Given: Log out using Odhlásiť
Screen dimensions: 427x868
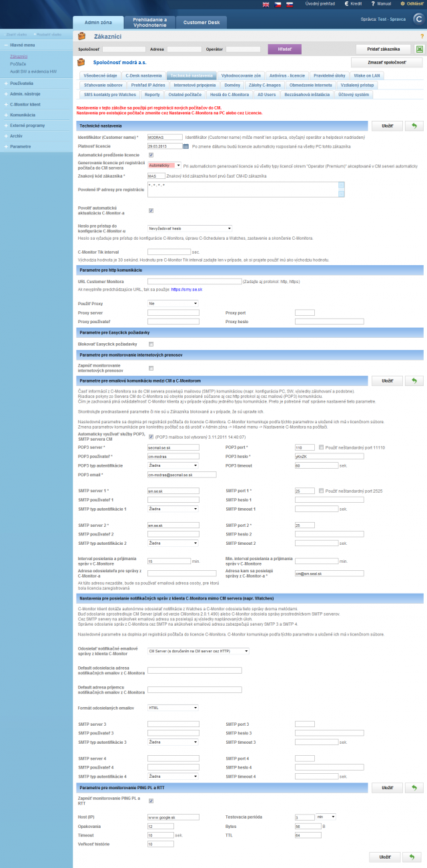Looking at the screenshot, I should [412, 4].
